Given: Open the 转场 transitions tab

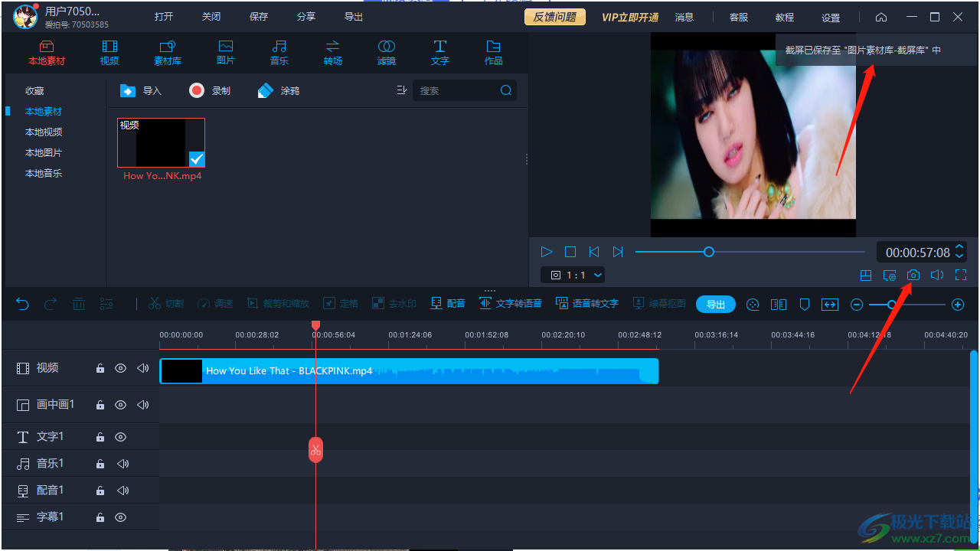Looking at the screenshot, I should [x=333, y=53].
